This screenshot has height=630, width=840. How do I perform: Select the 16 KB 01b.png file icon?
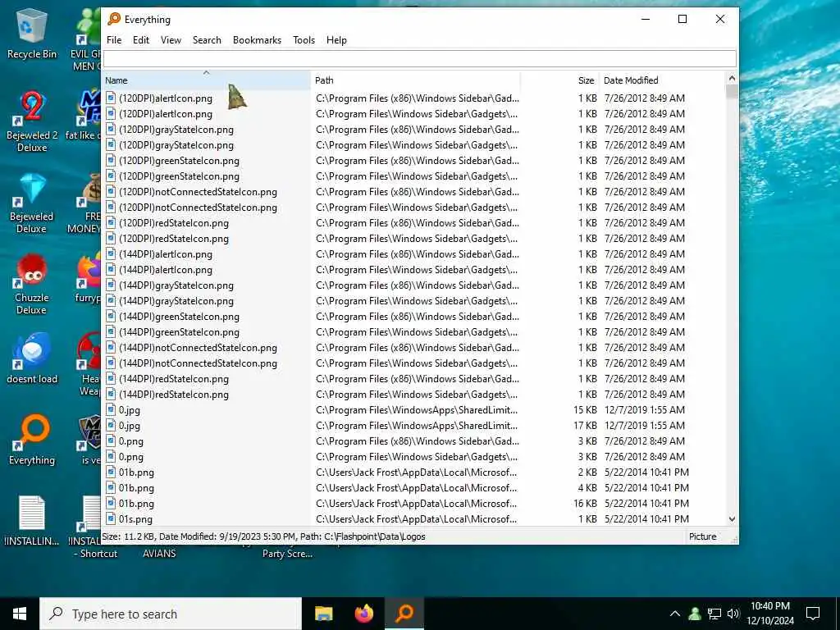coord(111,503)
